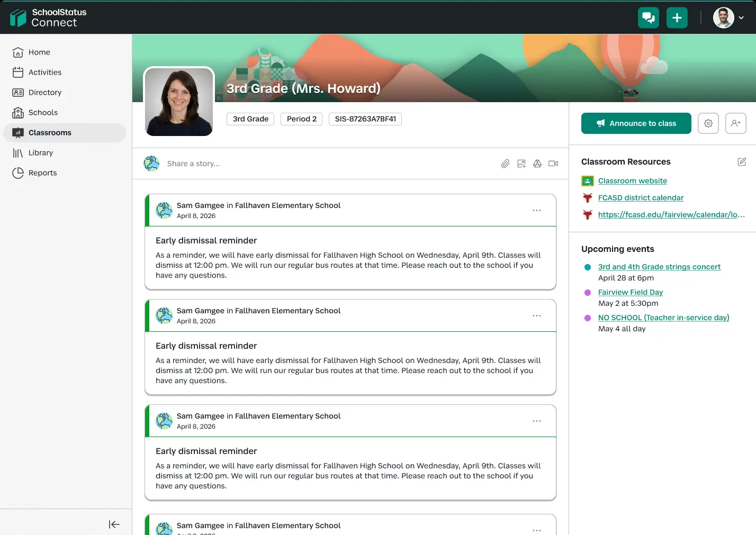Click the Classroom Resources heading
Viewport: 756px width, 535px height.
(626, 162)
